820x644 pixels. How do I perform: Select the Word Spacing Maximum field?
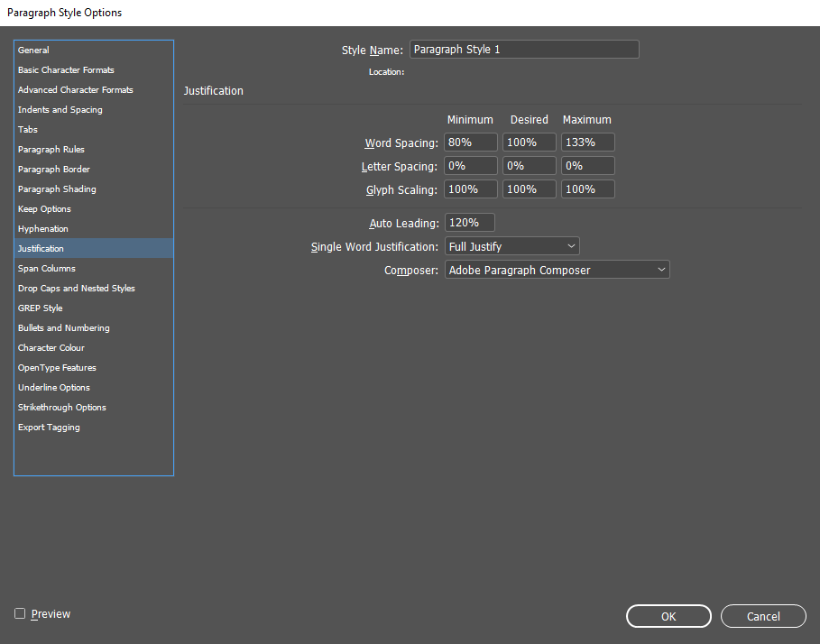(x=587, y=143)
